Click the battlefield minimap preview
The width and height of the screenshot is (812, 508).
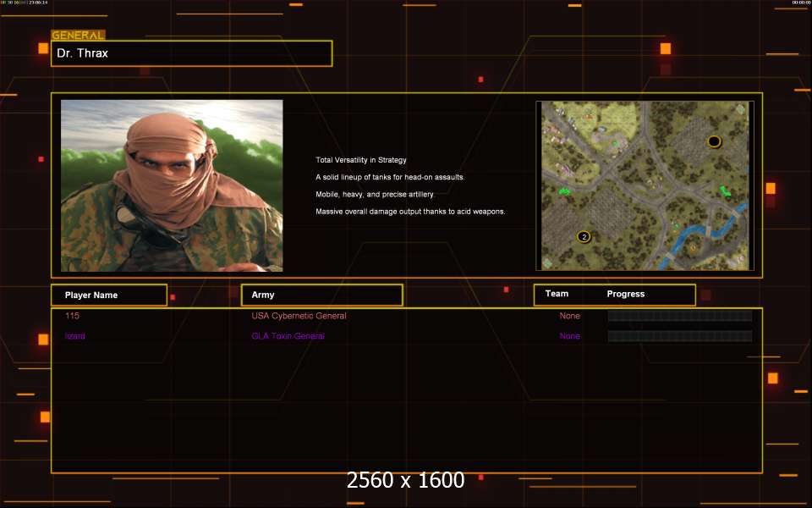point(645,185)
